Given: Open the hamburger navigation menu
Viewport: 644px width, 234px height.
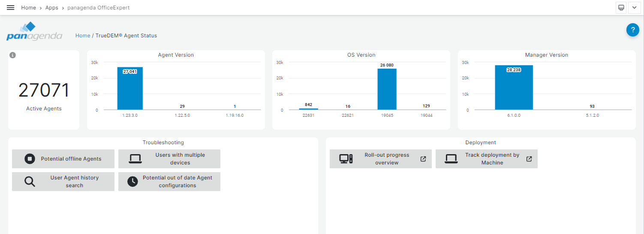Looking at the screenshot, I should [11, 8].
